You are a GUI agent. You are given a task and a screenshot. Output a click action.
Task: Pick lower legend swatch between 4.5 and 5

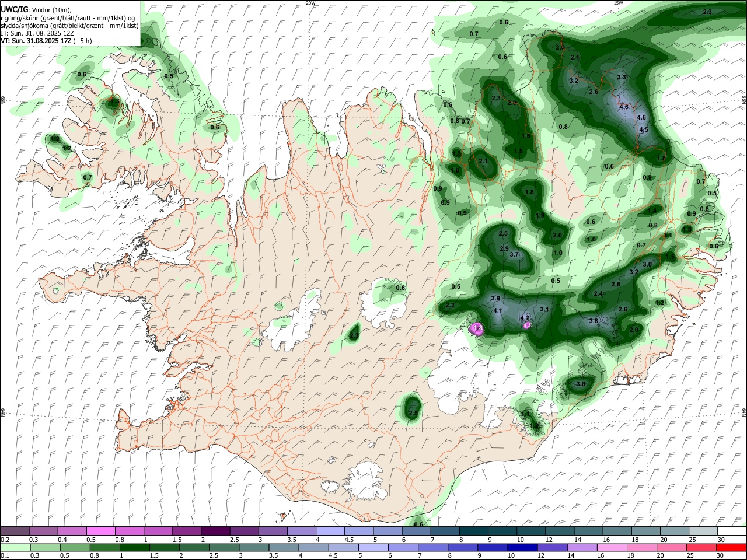pyautogui.click(x=344, y=547)
